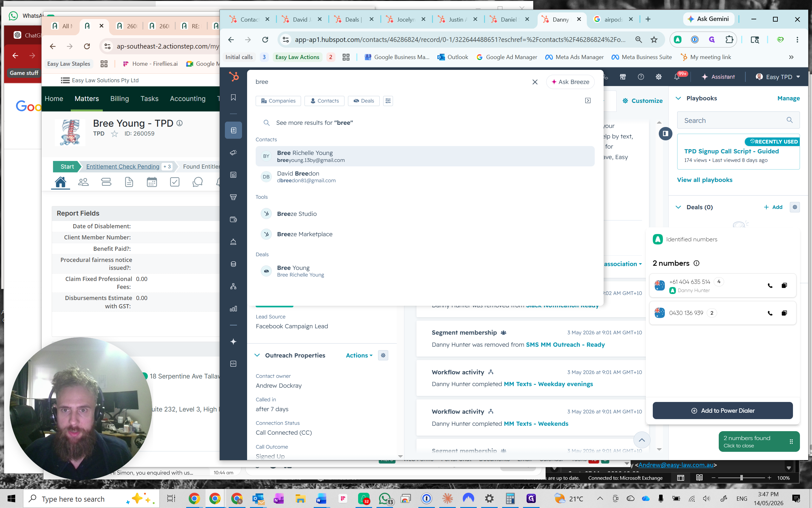This screenshot has height=508, width=812.
Task: Open notifications bell with 99+ badge
Action: tap(677, 77)
